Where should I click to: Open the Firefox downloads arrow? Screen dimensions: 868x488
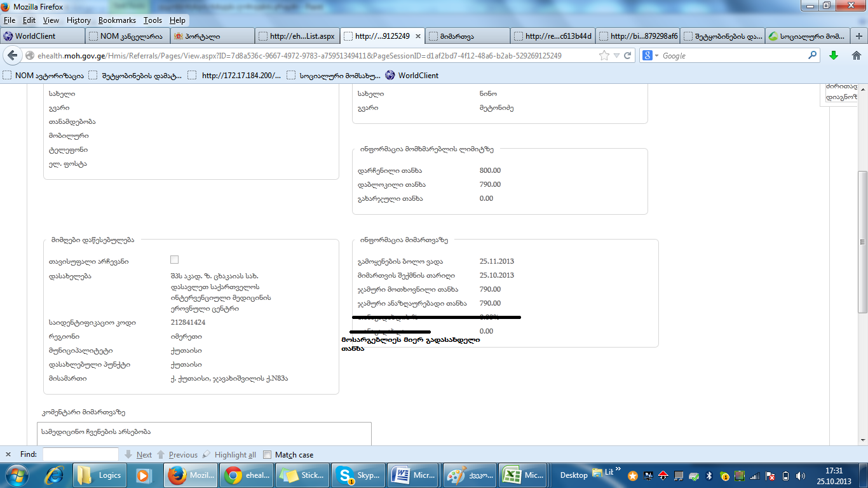point(834,56)
